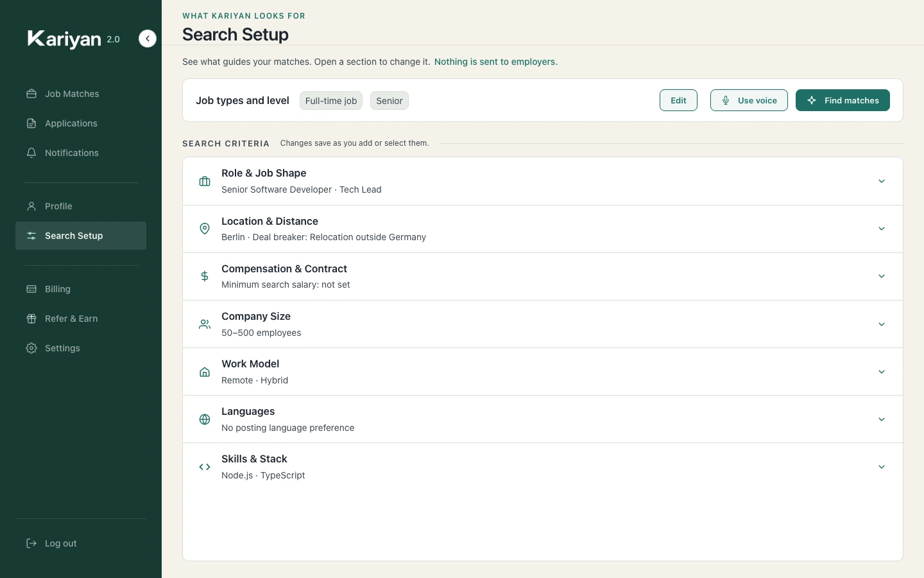Expand Company Size chevron

coord(882,324)
